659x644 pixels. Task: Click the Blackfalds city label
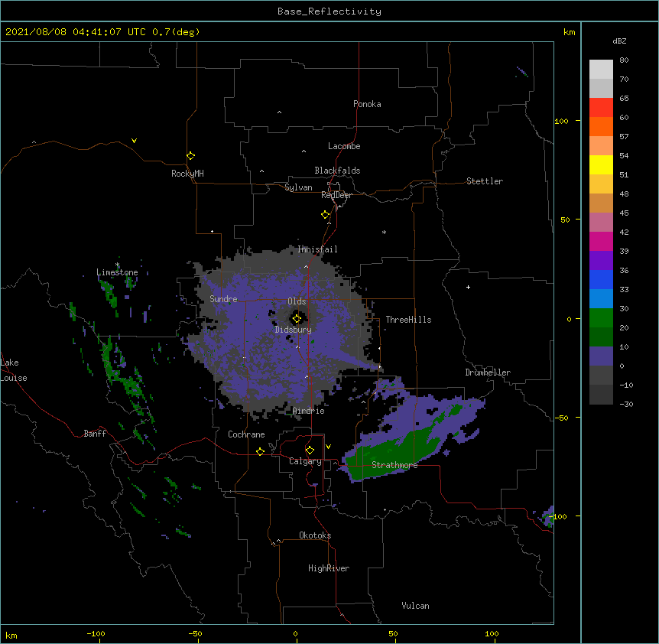(337, 171)
